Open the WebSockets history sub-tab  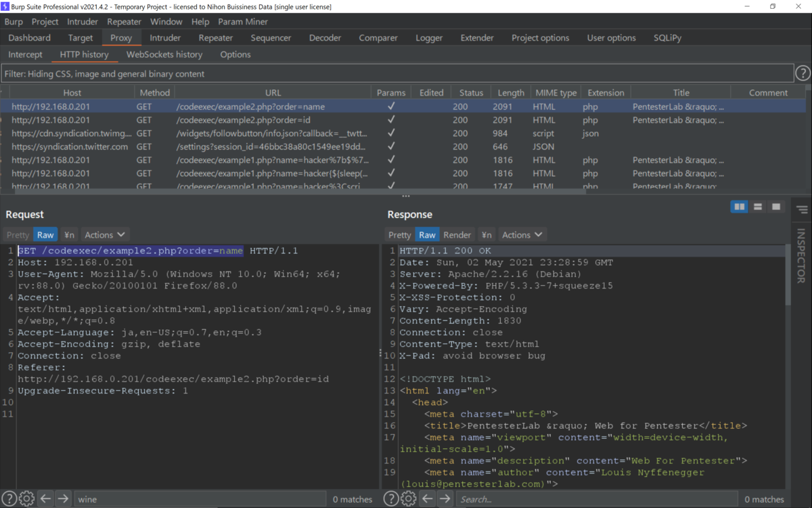[x=164, y=54]
